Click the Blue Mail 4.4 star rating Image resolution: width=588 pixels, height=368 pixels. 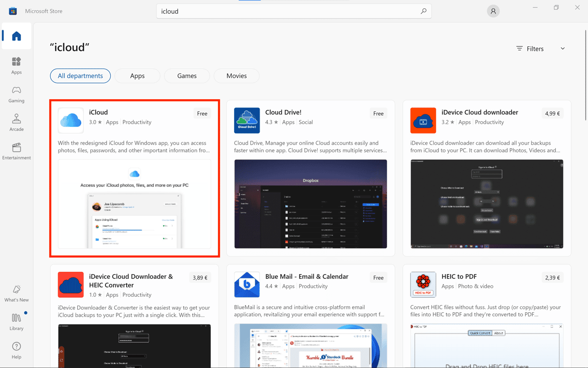click(x=272, y=286)
